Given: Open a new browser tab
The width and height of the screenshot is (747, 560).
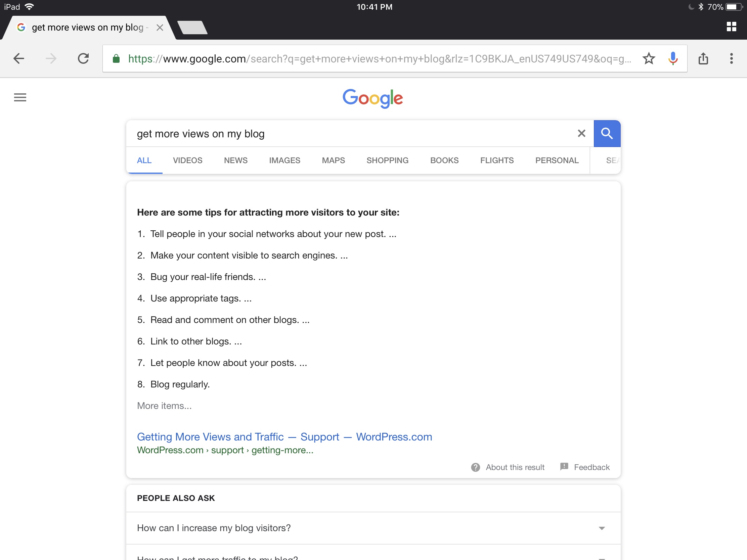Looking at the screenshot, I should 192,28.
